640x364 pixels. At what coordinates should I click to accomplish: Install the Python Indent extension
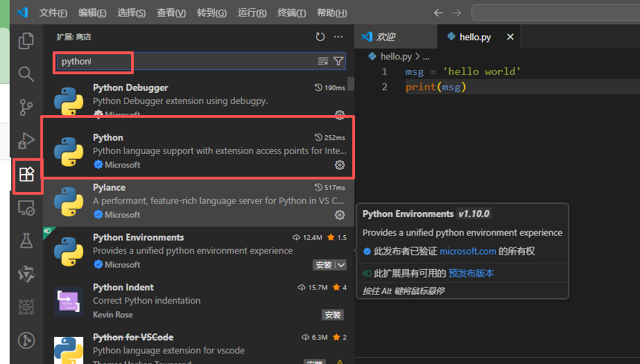(x=333, y=315)
